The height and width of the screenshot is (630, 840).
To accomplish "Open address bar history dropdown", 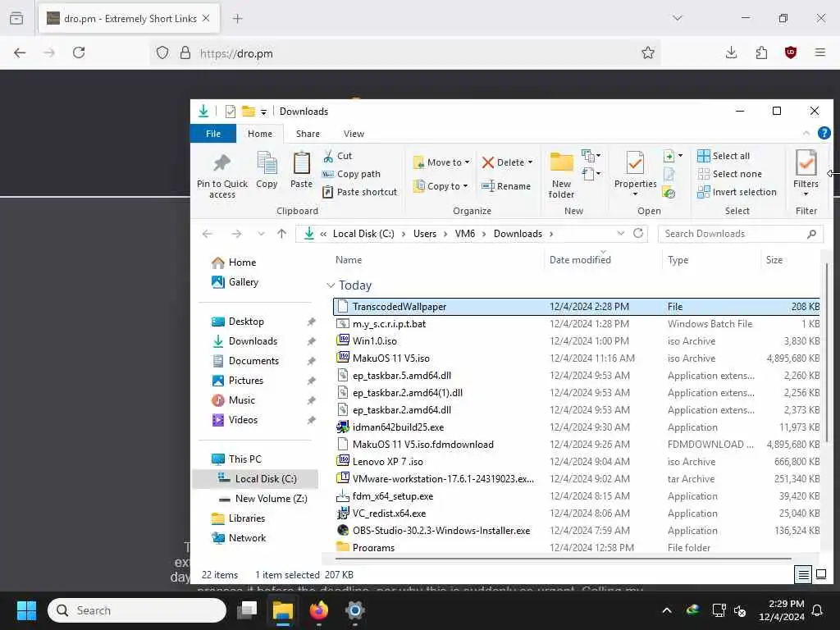I will [x=620, y=234].
